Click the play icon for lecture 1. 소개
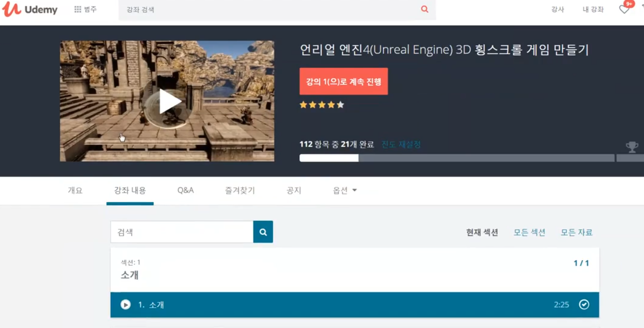This screenshot has height=328, width=644. point(126,305)
